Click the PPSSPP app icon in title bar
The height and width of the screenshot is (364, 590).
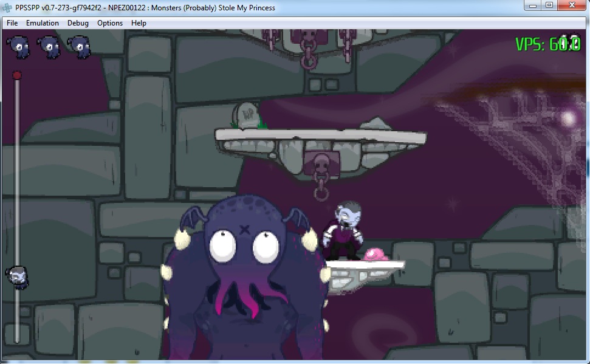tap(7, 7)
